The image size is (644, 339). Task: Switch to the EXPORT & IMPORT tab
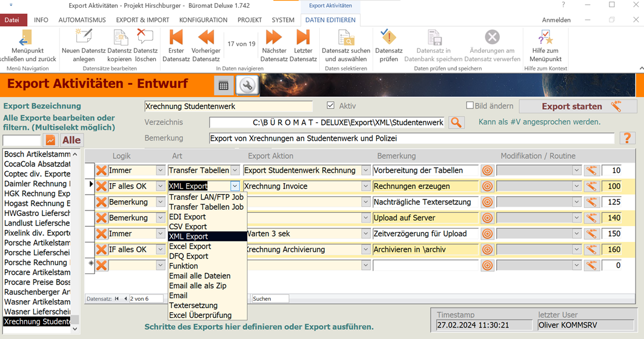142,20
